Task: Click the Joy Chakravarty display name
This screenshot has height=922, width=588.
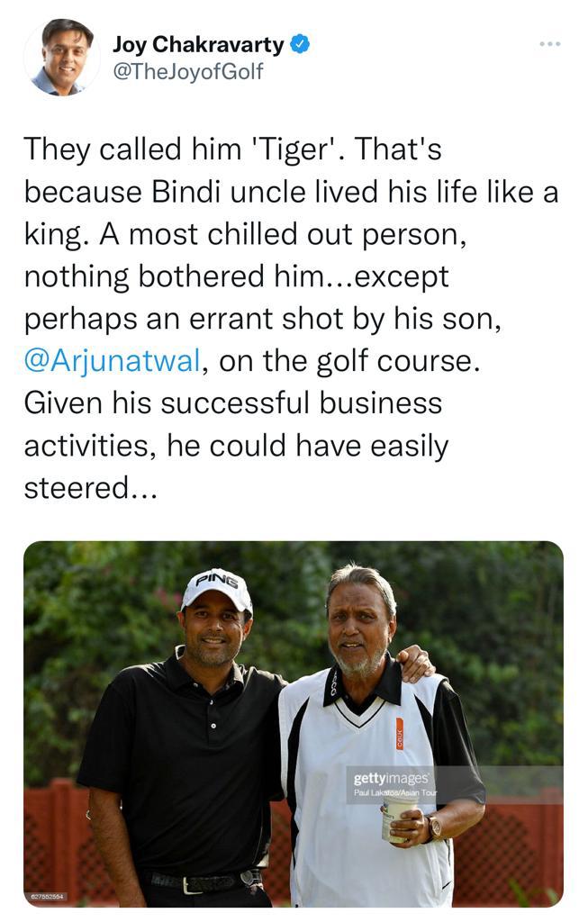Action: (x=198, y=43)
